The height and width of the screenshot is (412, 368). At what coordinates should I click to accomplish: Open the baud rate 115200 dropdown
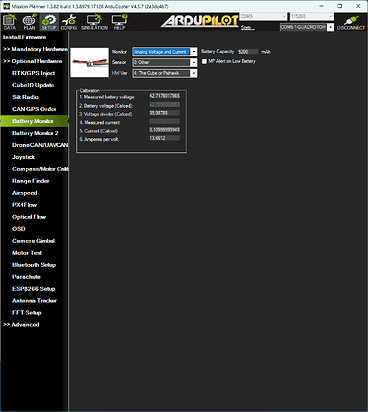coord(312,16)
